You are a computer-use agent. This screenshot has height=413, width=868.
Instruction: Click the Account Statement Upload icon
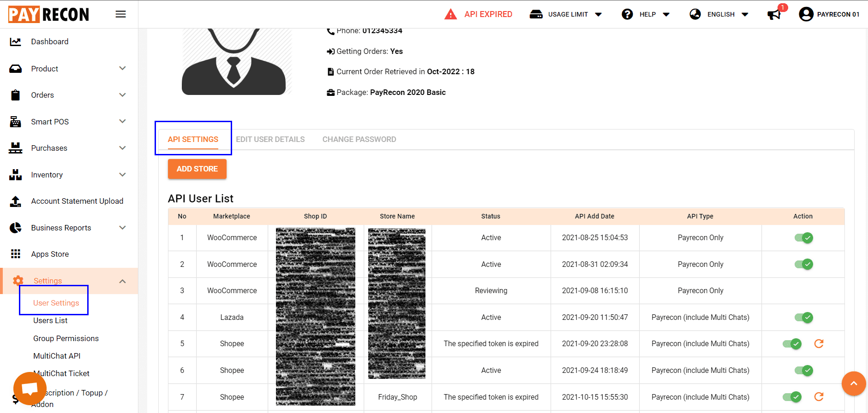coord(15,201)
